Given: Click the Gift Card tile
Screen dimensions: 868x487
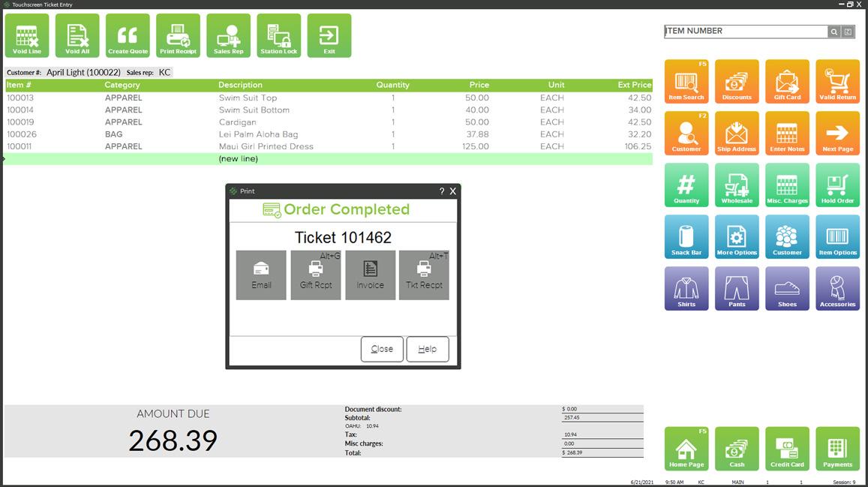Looking at the screenshot, I should pos(787,81).
